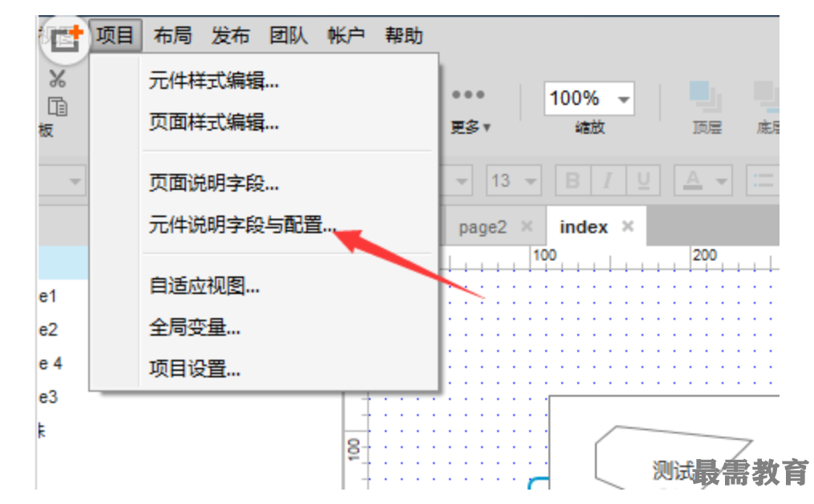Open the 团队 menu
The height and width of the screenshot is (504, 814).
(288, 36)
